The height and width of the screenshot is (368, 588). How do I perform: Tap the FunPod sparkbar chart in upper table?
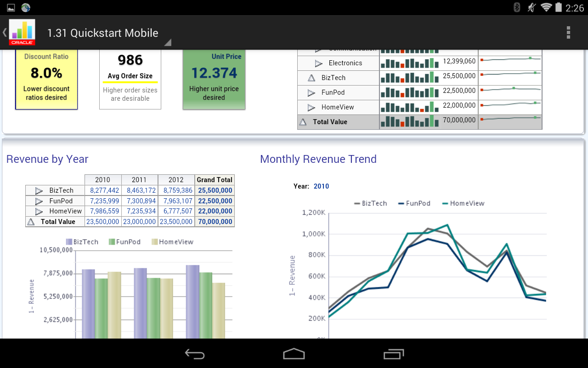click(409, 92)
